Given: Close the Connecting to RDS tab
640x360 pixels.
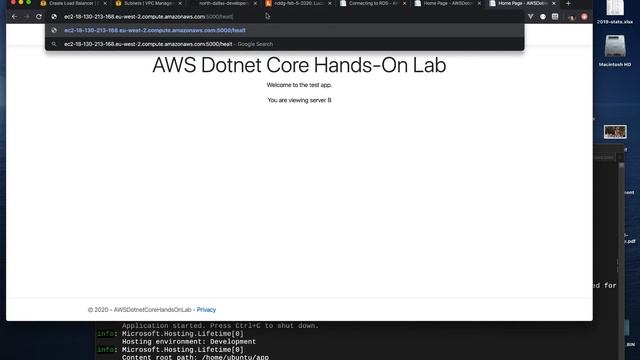Looking at the screenshot, I should click(404, 3).
